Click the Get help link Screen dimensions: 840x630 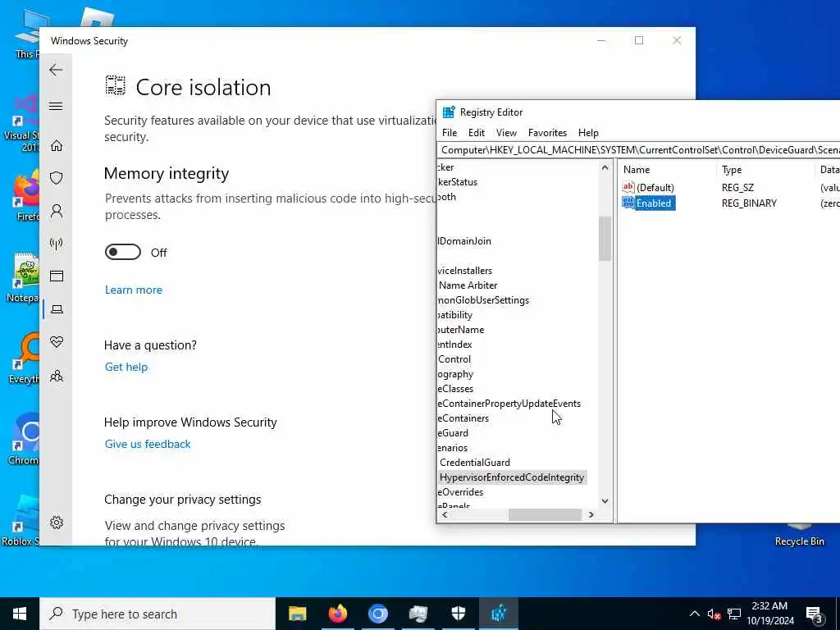126,367
